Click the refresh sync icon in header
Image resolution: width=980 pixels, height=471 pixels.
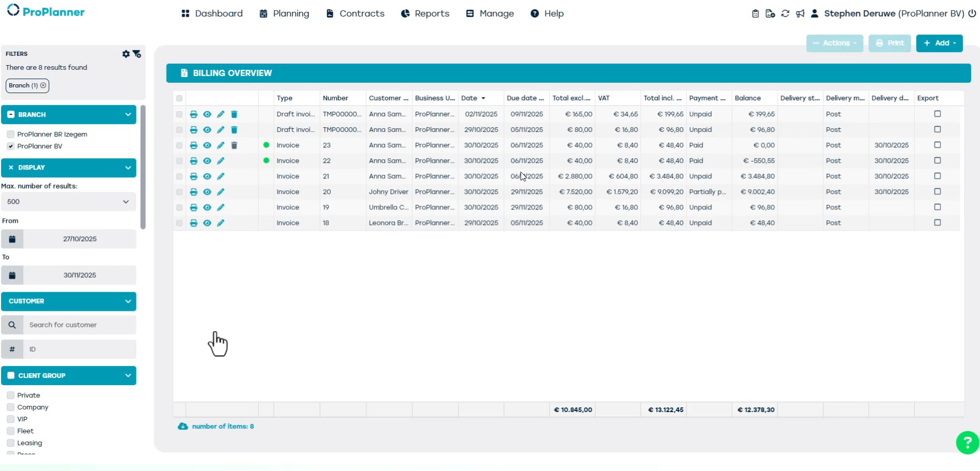coord(785,14)
